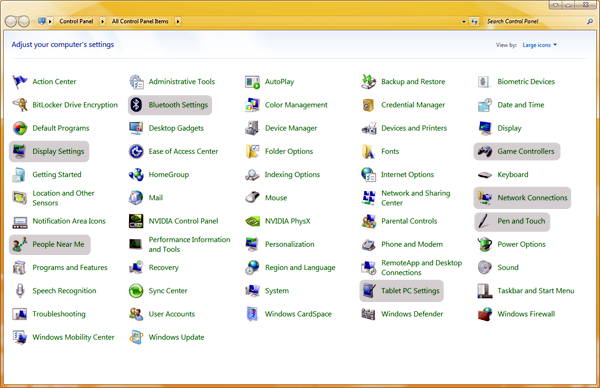Open the Network and Sharing Center link
Image resolution: width=600 pixels, height=388 pixels.
pyautogui.click(x=416, y=198)
